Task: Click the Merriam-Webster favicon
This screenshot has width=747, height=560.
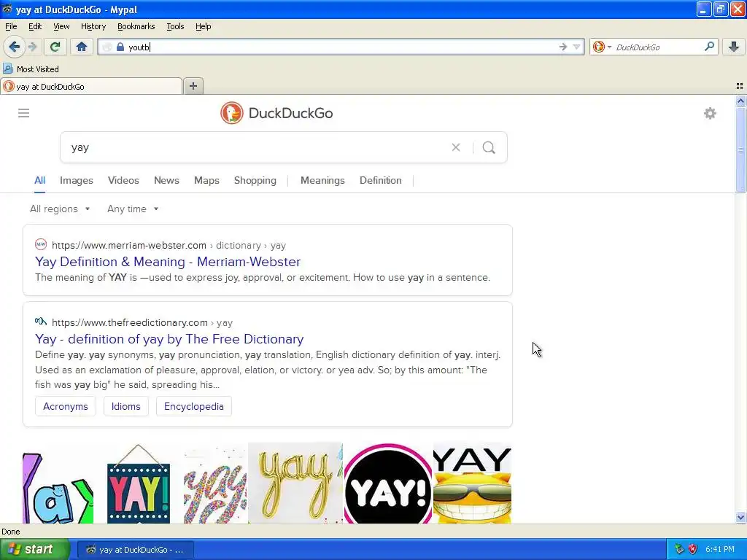Action: (41, 245)
